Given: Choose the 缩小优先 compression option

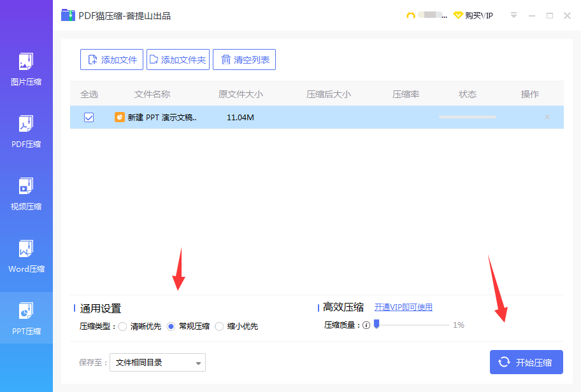Looking at the screenshot, I should (219, 326).
